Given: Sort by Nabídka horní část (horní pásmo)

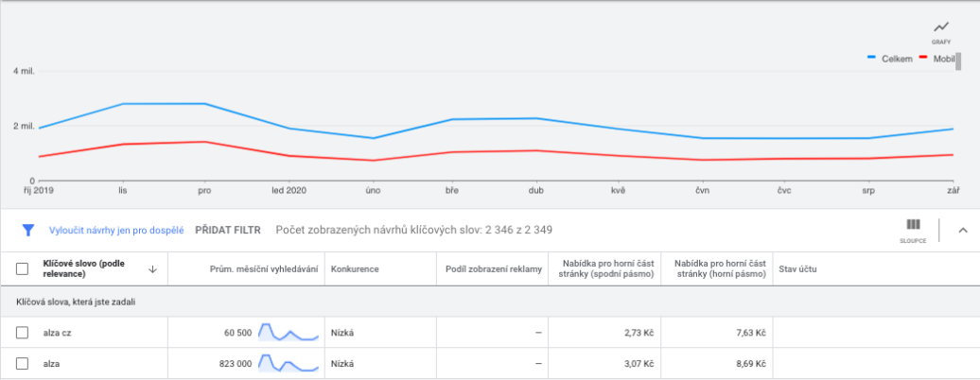Looking at the screenshot, I should (720, 269).
